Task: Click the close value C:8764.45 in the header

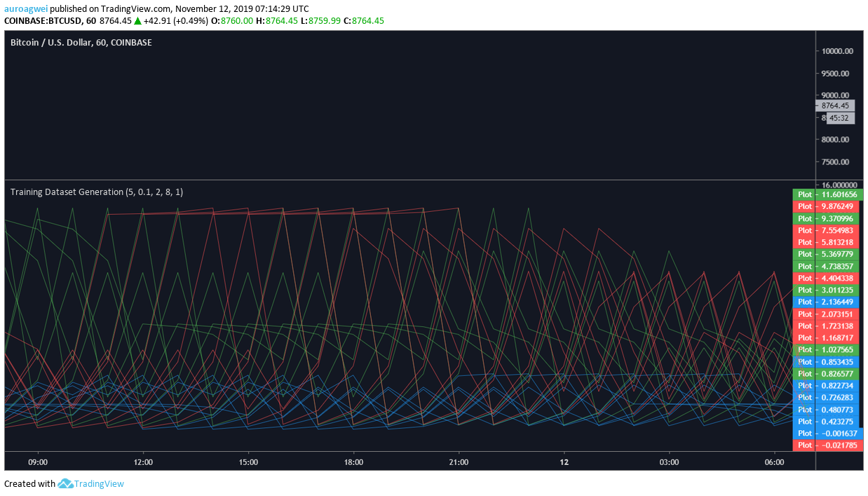Action: 364,20
